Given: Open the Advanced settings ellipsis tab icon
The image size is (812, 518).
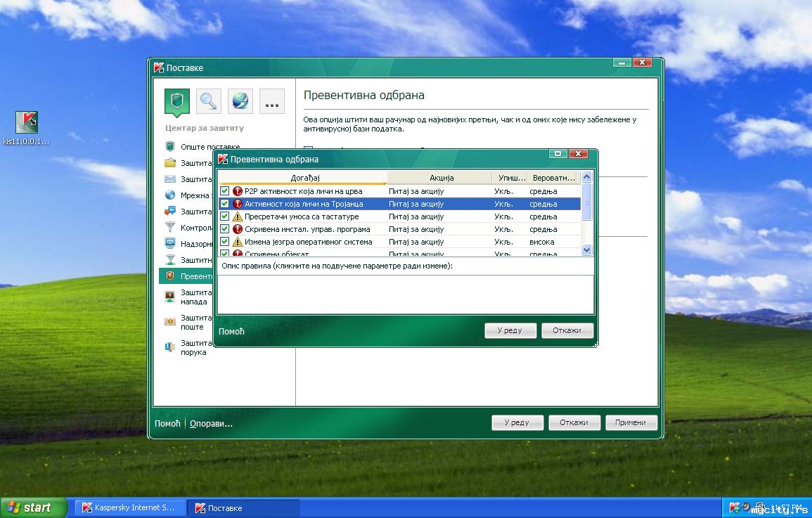Looking at the screenshot, I should tap(272, 101).
